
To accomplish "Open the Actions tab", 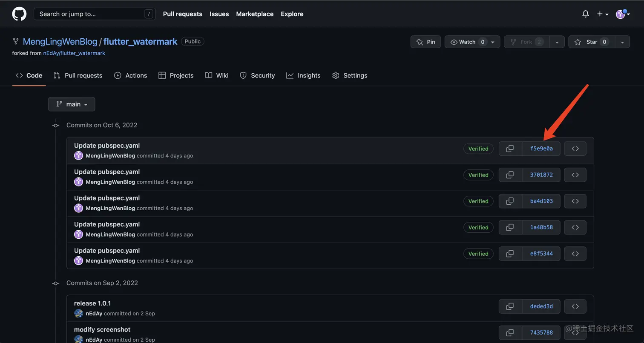I will pos(131,75).
